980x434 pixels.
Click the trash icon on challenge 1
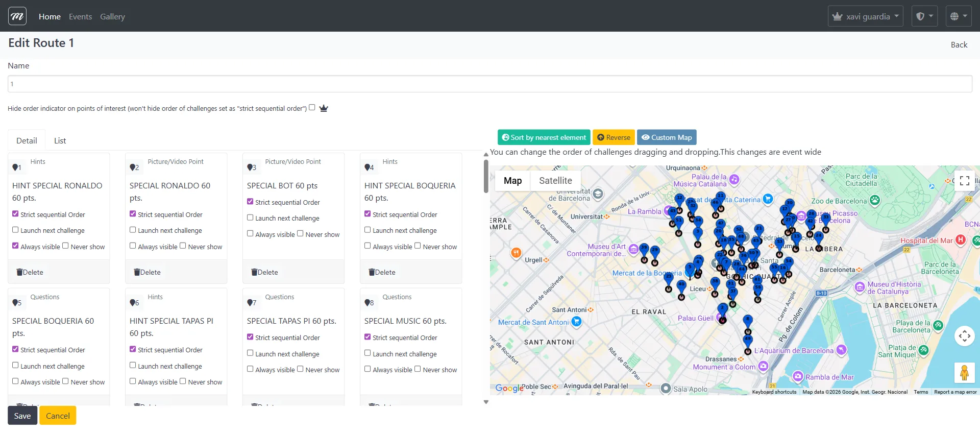coord(20,272)
